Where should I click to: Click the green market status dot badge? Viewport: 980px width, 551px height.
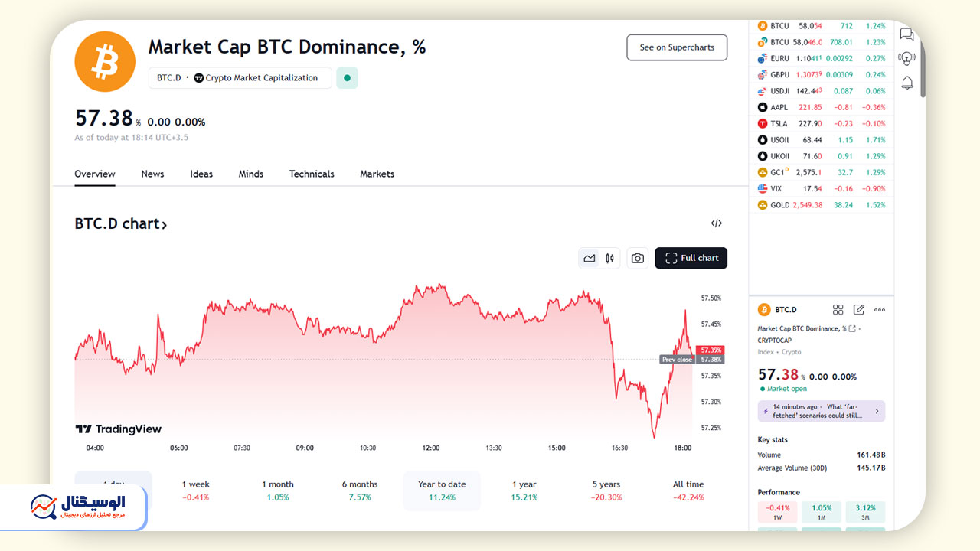(348, 78)
